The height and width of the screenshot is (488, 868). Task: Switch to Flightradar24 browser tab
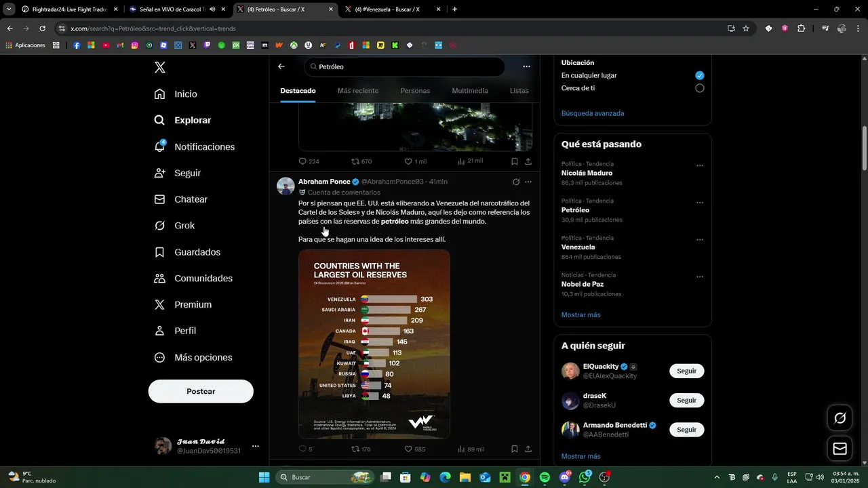click(x=70, y=9)
